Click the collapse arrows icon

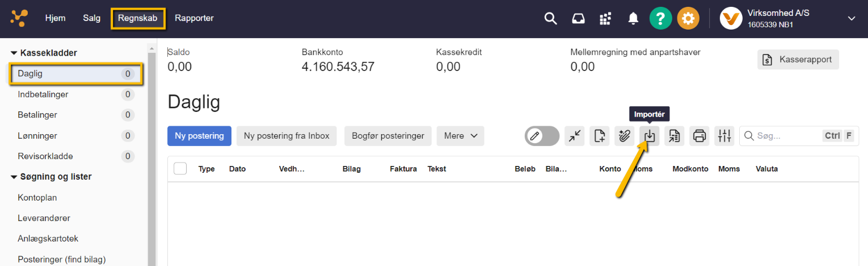[x=575, y=136]
